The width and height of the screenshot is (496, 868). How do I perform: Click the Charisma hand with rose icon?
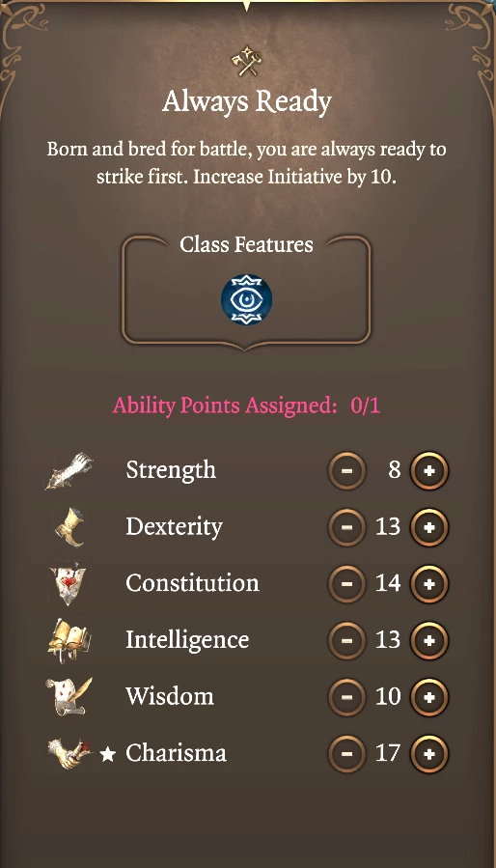tap(69, 753)
